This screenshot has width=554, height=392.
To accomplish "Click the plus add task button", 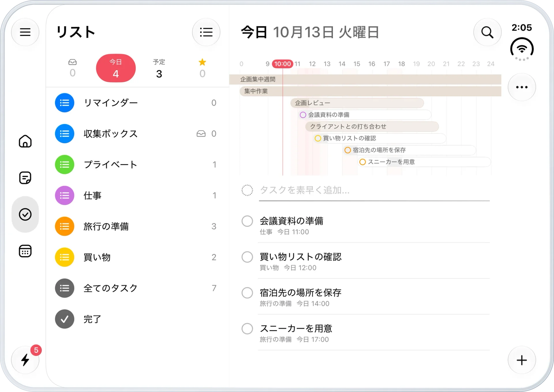I will (522, 360).
